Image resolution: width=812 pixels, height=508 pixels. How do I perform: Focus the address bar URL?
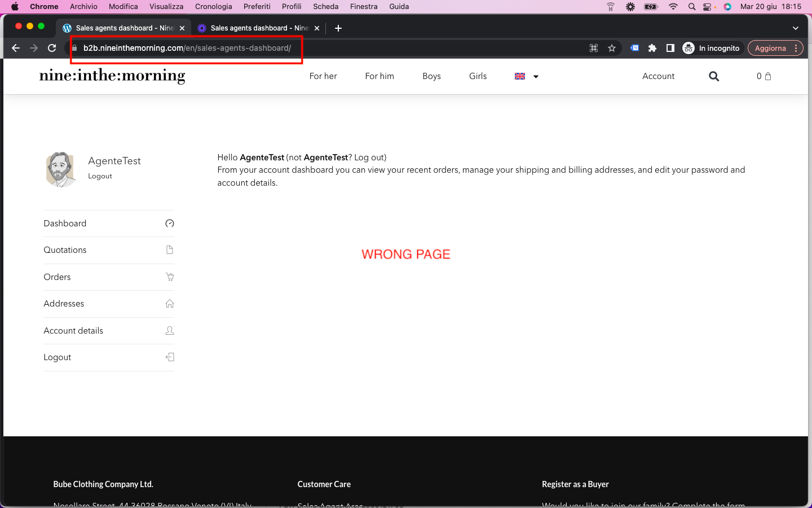click(x=187, y=48)
